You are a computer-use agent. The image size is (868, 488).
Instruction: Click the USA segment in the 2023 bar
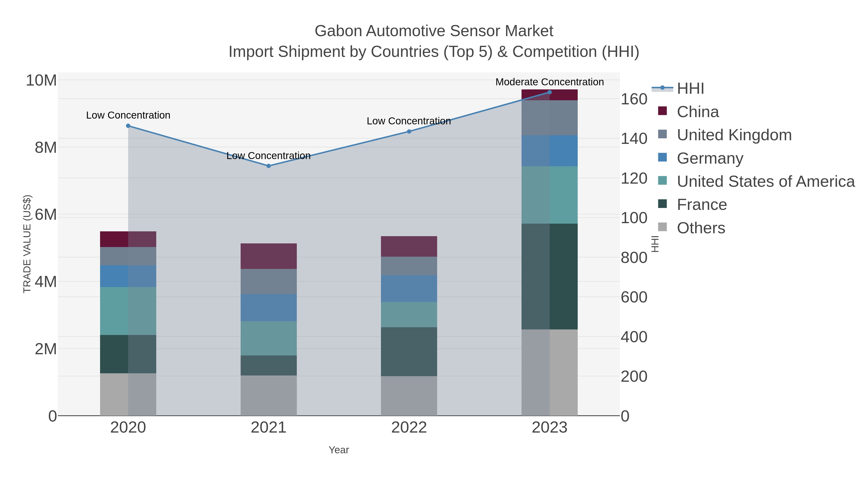click(x=549, y=195)
